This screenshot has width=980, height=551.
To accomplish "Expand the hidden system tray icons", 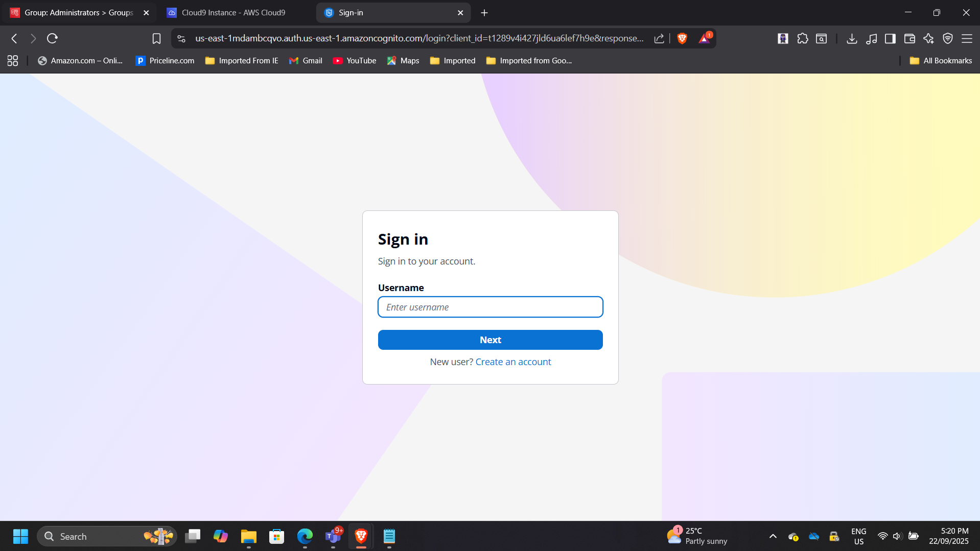I will [x=773, y=536].
